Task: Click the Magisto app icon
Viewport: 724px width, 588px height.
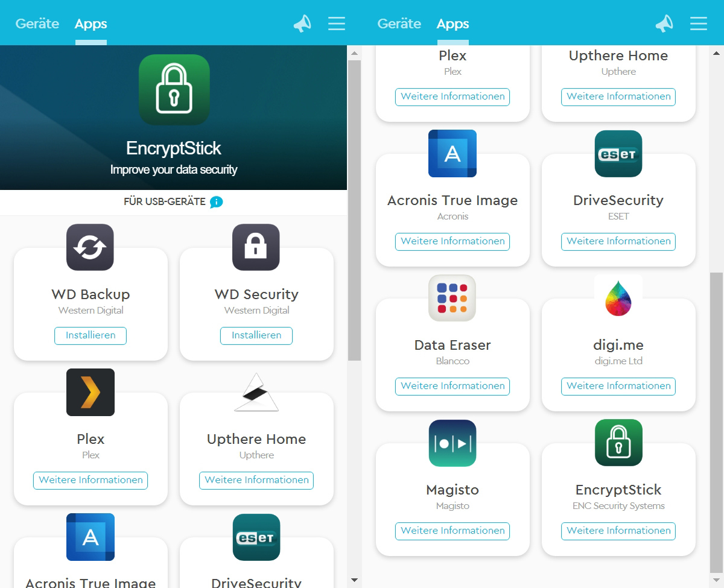Action: (x=453, y=443)
